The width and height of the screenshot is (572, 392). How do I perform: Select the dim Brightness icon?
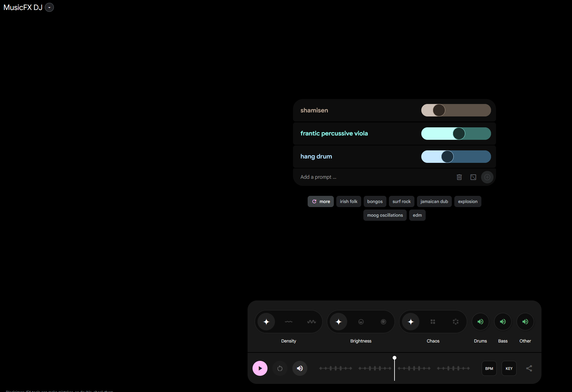(361, 322)
